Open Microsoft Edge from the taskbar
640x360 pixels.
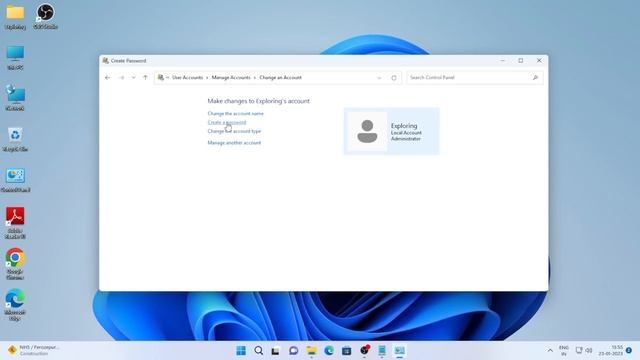click(x=329, y=351)
